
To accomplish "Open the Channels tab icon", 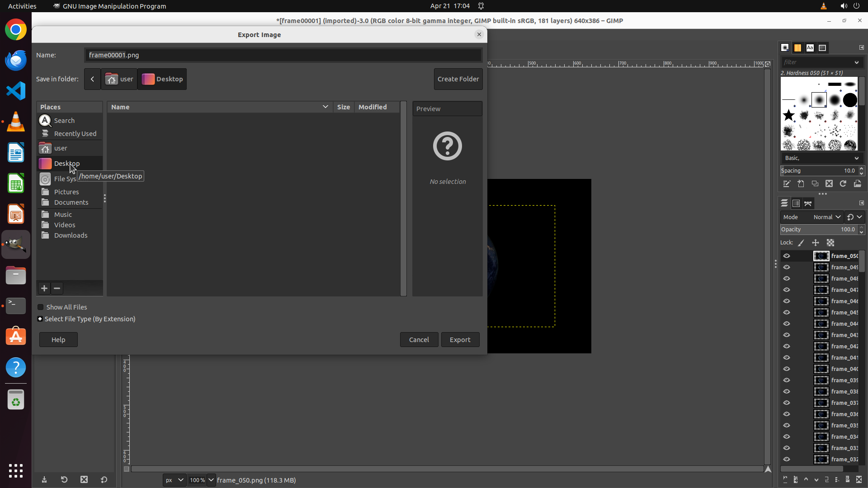I will [796, 203].
